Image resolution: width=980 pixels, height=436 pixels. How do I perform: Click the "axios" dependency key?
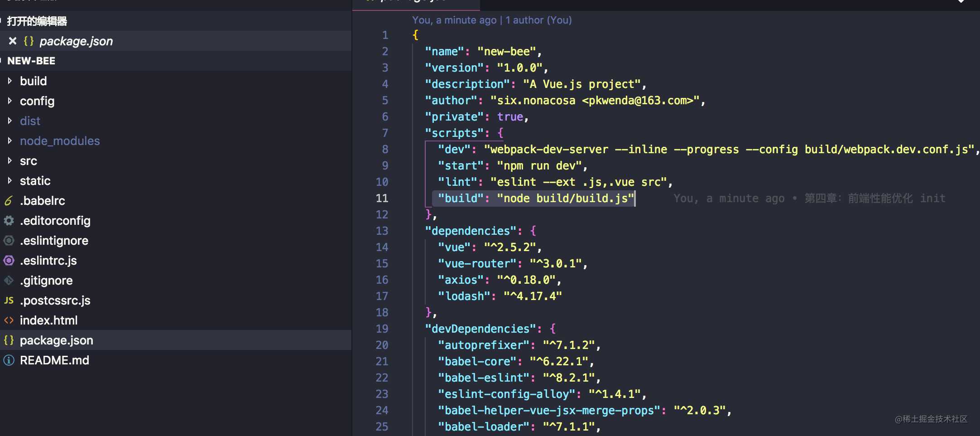461,280
